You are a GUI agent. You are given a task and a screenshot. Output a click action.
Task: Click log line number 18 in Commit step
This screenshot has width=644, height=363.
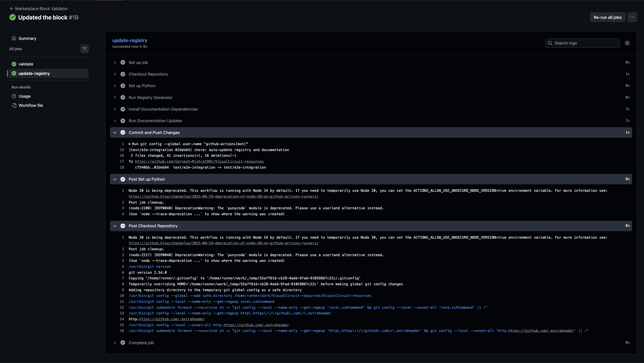point(122,167)
